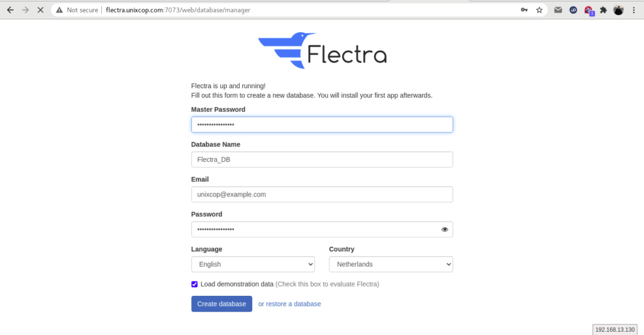
Task: Open the Country dropdown showing Netherlands
Action: coord(391,264)
